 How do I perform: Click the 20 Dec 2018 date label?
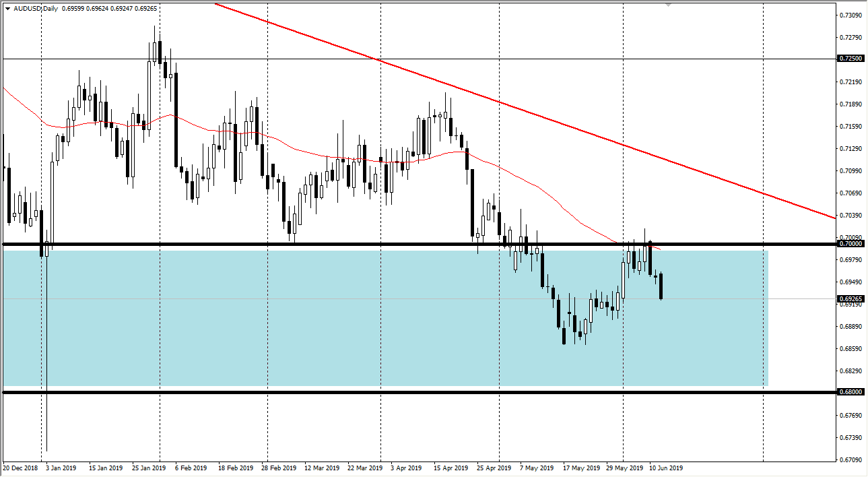(x=20, y=468)
